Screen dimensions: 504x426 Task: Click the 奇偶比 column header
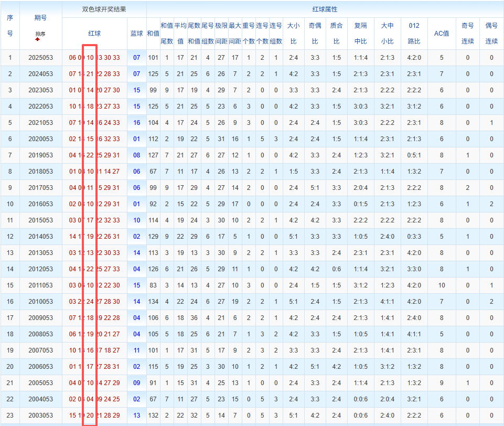315,34
